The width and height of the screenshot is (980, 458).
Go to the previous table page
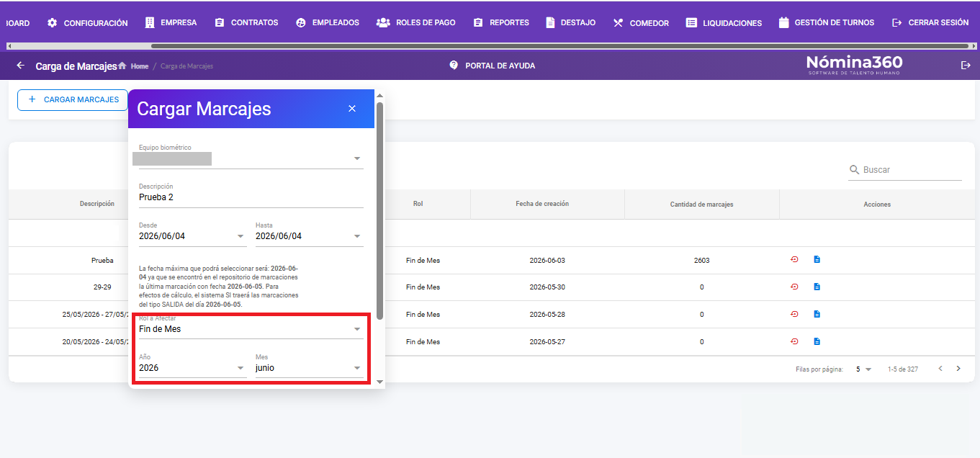point(940,369)
